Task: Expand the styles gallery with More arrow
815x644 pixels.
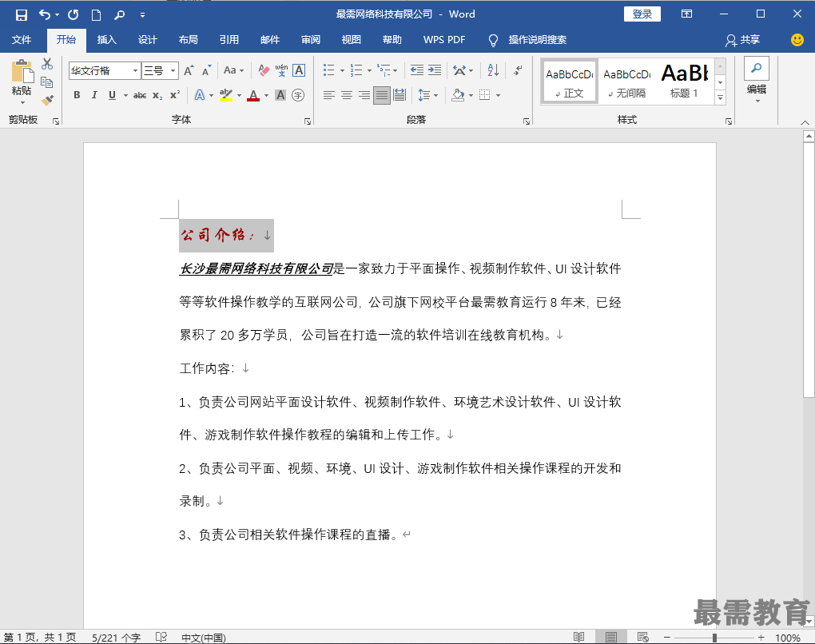Action: point(721,97)
